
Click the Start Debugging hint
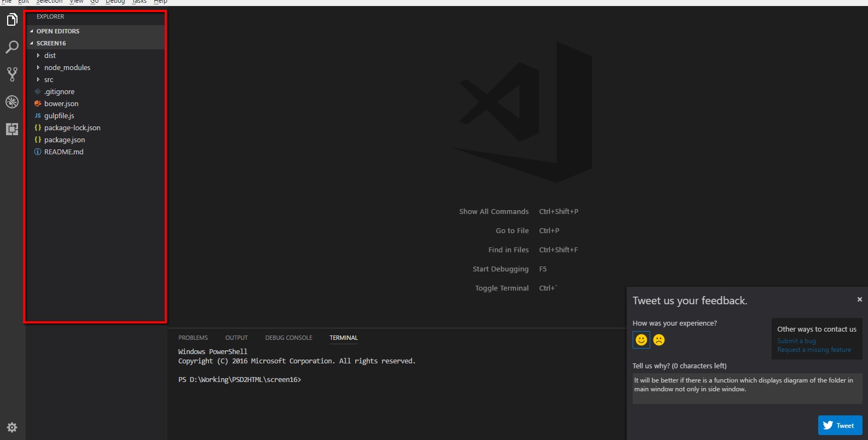point(510,269)
